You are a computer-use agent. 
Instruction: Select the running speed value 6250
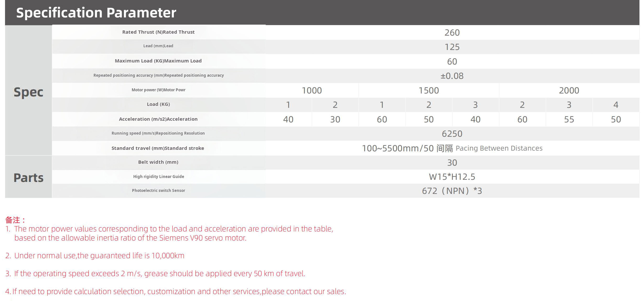tap(452, 134)
